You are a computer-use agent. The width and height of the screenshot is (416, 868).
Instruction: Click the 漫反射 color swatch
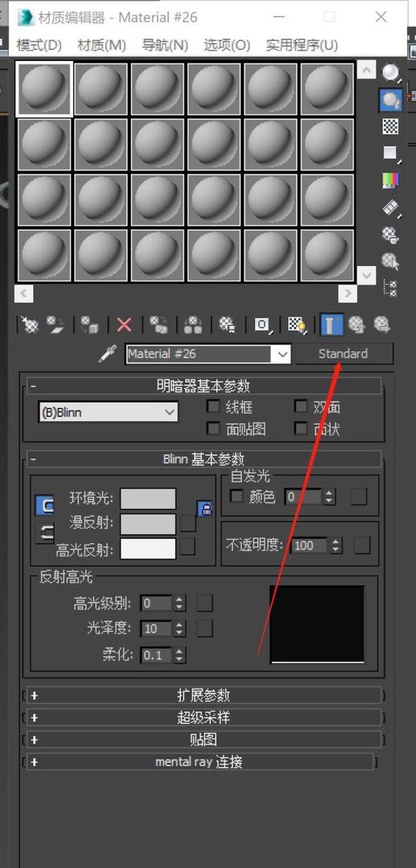[148, 524]
